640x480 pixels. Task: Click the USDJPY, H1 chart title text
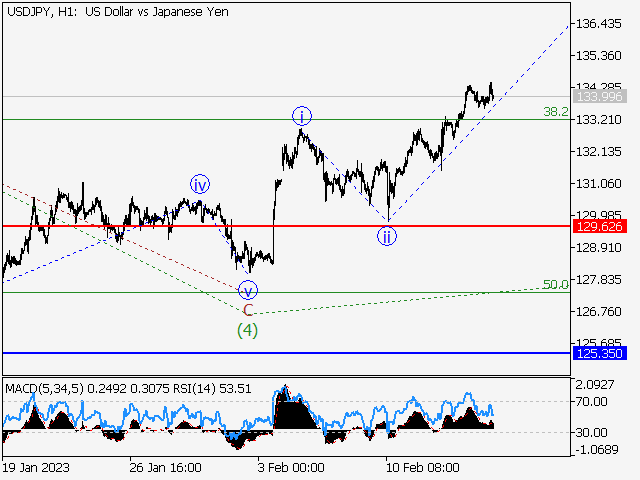[x=118, y=12]
